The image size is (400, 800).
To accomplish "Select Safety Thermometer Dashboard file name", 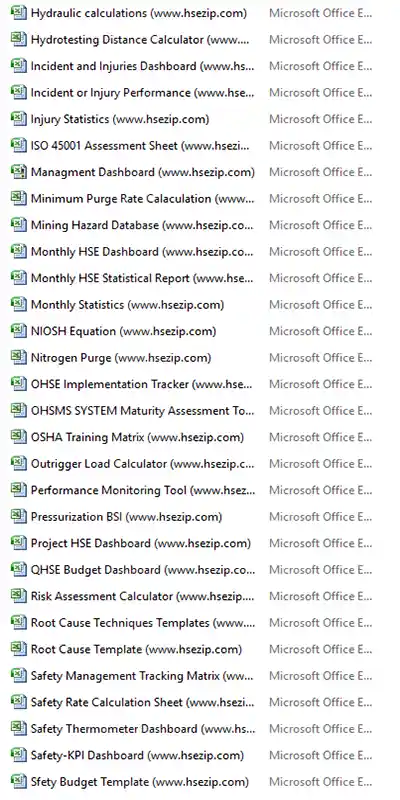I will (143, 730).
